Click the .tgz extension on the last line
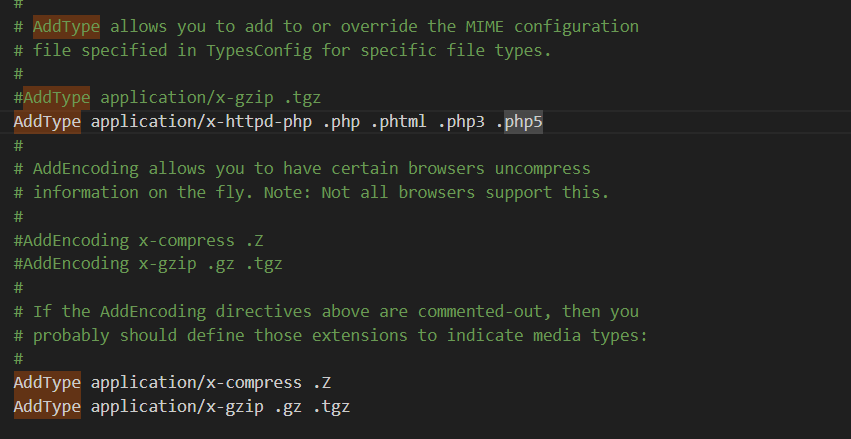Screen dimensions: 851x439 331,407
